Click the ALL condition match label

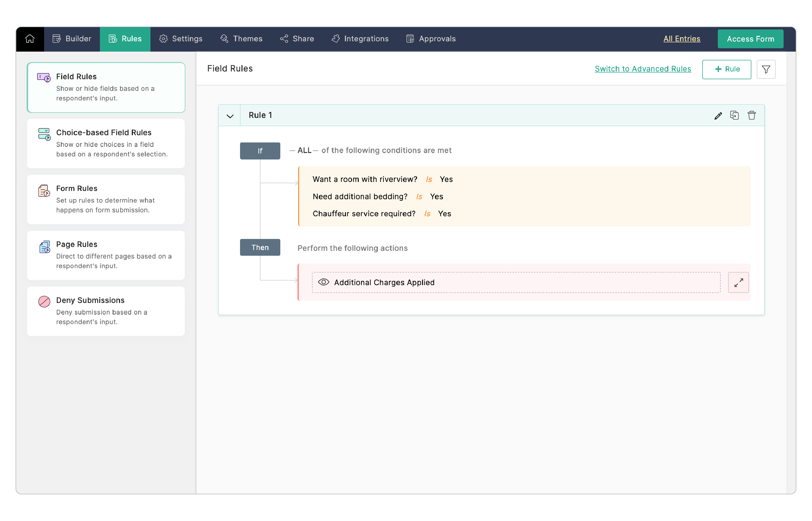[x=304, y=150]
